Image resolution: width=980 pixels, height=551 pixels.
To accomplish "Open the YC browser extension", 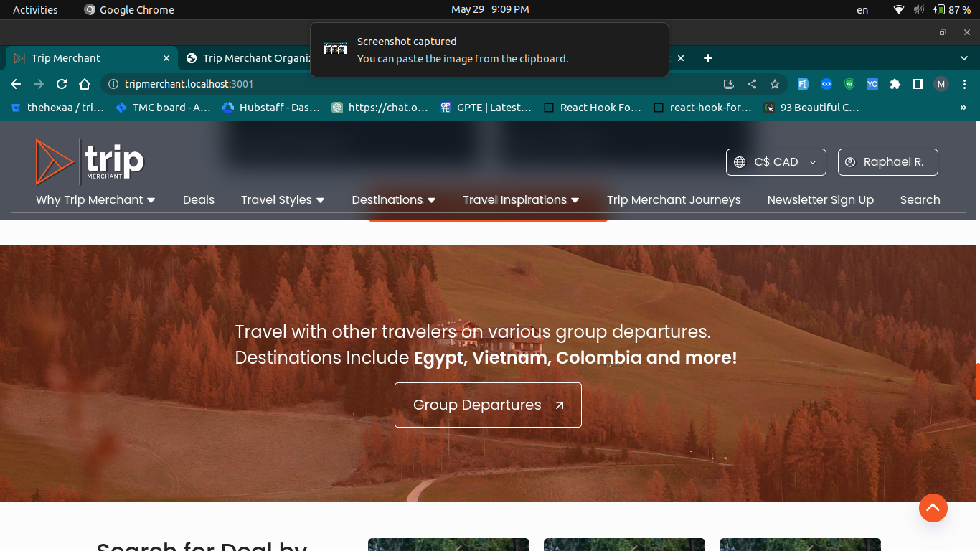I will (x=872, y=84).
